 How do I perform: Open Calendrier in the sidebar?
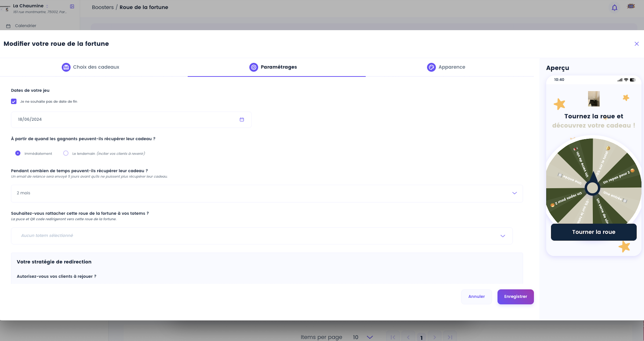click(x=26, y=26)
